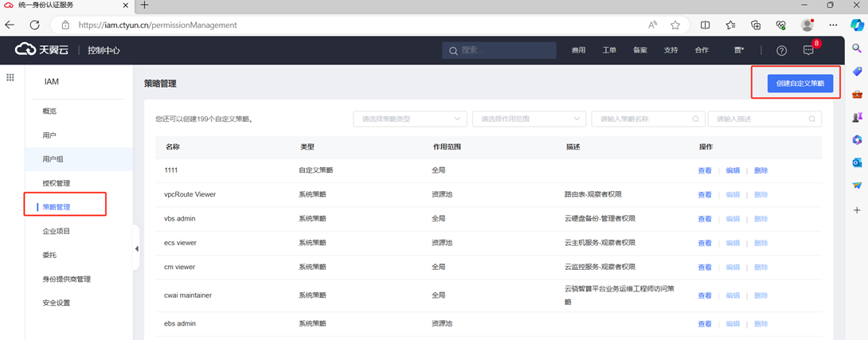Screen dimensions: 868x340
Task: Open the help question mark icon
Action: [781, 50]
